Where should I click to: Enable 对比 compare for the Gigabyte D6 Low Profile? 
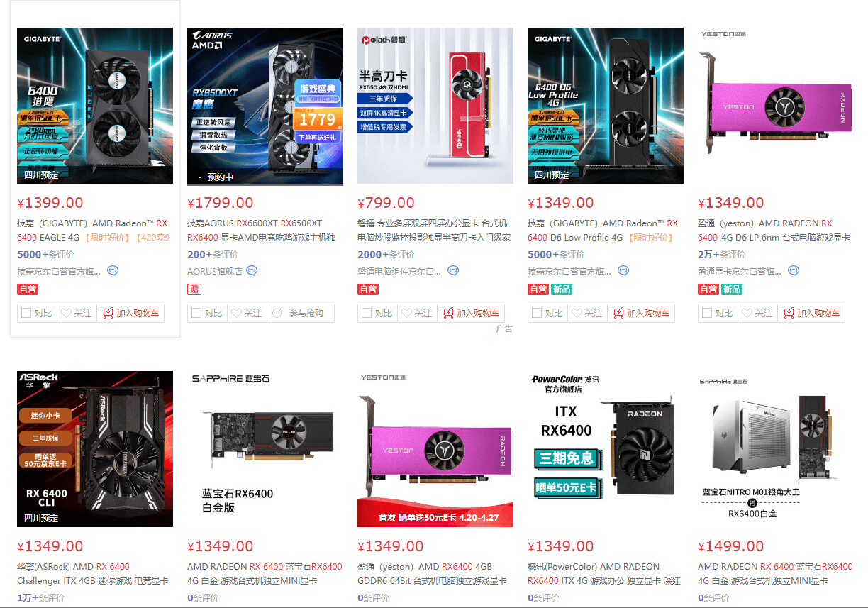tap(547, 313)
